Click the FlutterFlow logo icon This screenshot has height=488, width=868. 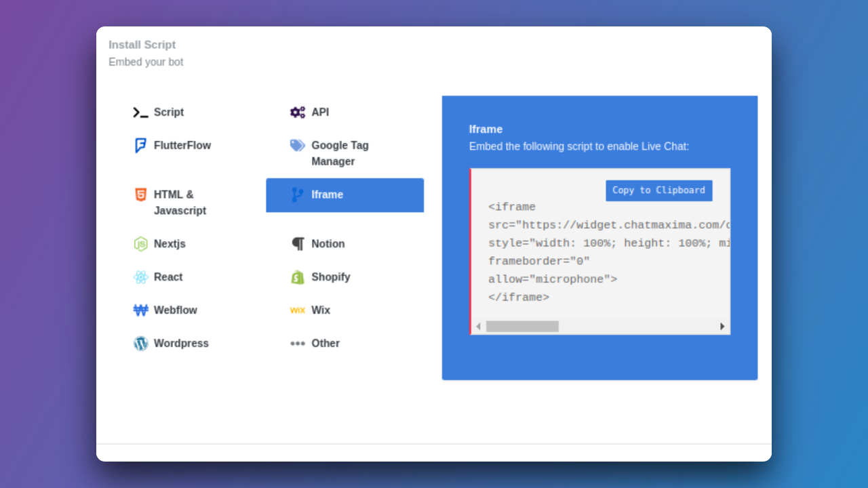point(140,146)
